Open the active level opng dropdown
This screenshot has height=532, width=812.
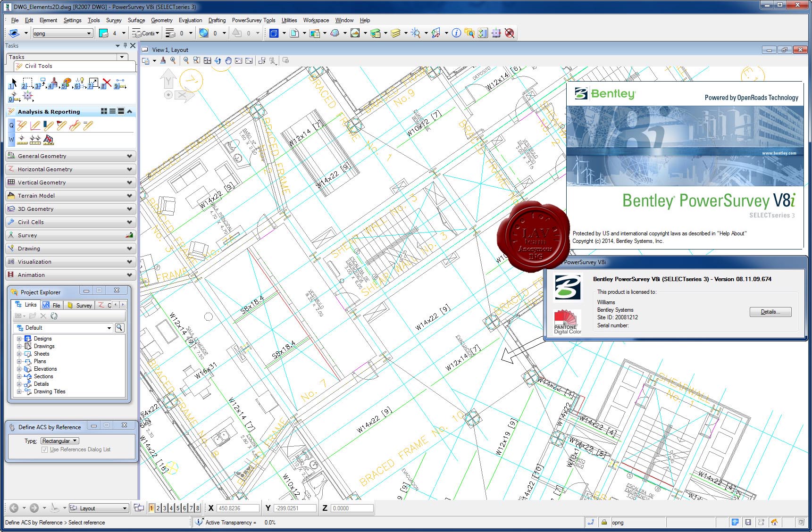pyautogui.click(x=63, y=33)
